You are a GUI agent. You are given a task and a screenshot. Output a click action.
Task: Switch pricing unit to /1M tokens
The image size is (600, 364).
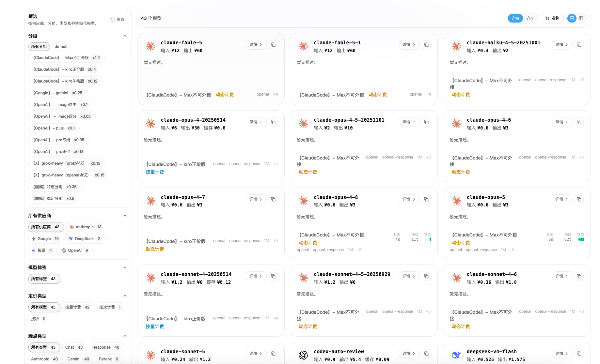click(x=515, y=18)
